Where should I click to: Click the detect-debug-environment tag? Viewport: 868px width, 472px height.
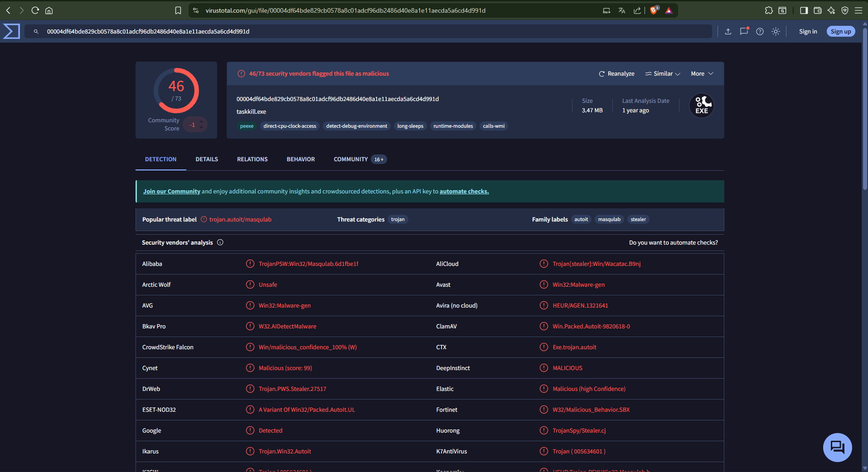[x=357, y=126]
